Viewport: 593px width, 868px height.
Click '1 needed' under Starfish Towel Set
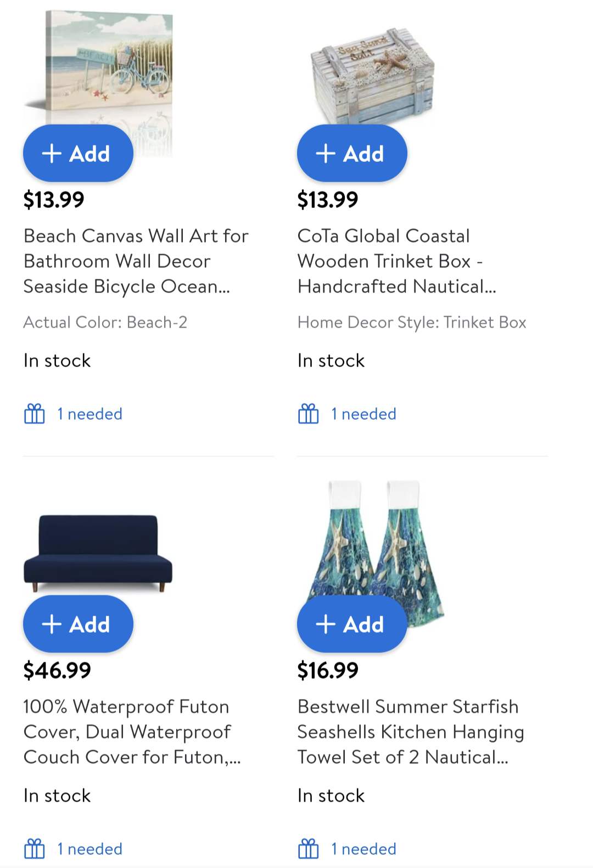coord(363,849)
